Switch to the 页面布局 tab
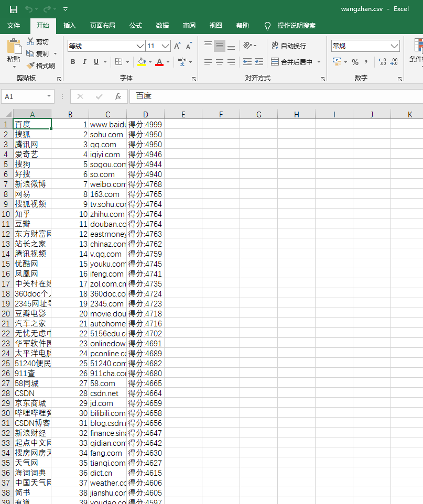423x504 pixels. click(x=103, y=25)
